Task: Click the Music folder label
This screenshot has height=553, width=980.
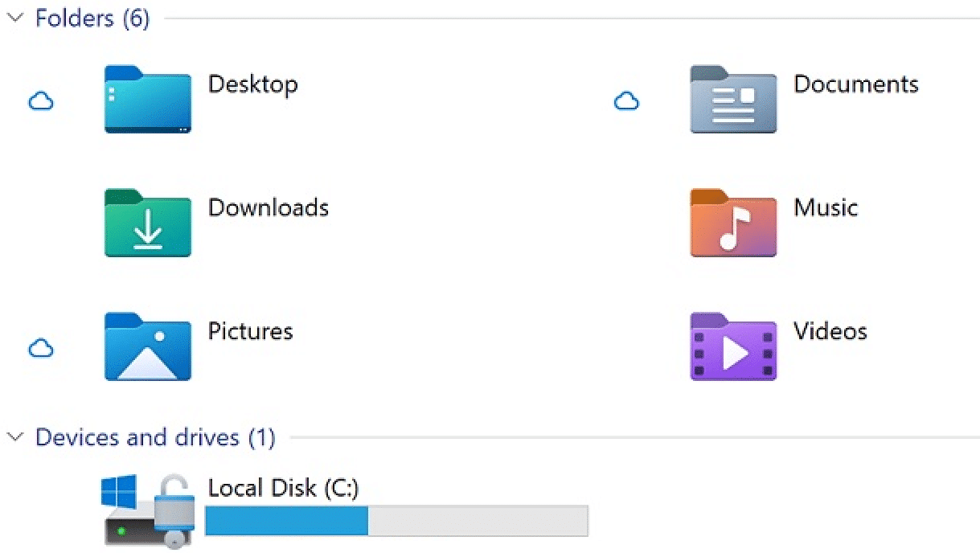Action: pyautogui.click(x=826, y=207)
